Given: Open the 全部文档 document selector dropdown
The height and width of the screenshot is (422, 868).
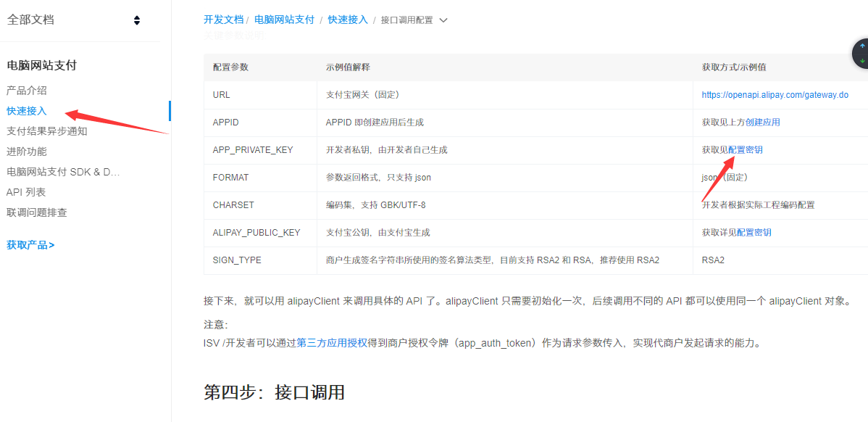Looking at the screenshot, I should (x=136, y=20).
